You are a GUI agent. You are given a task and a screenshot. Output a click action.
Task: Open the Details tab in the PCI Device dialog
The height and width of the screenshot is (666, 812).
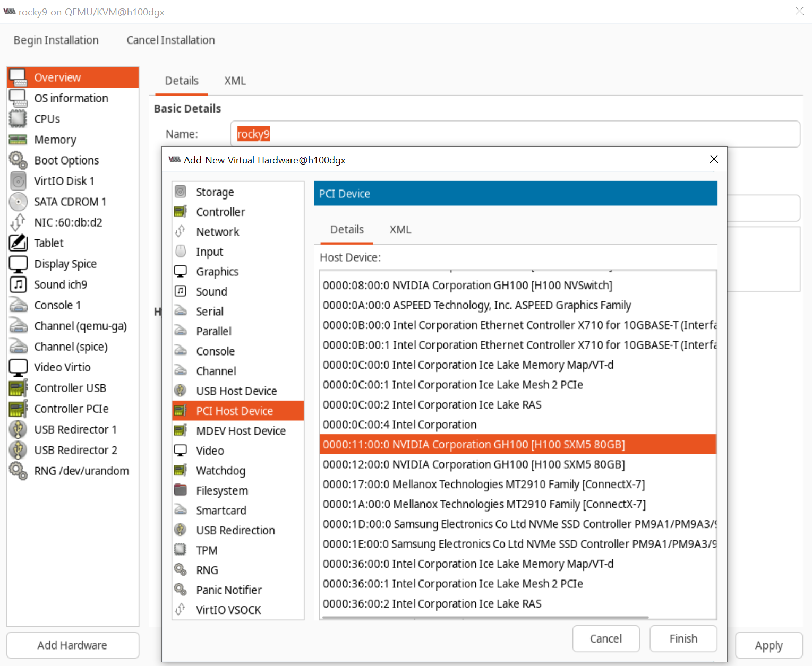pos(347,230)
